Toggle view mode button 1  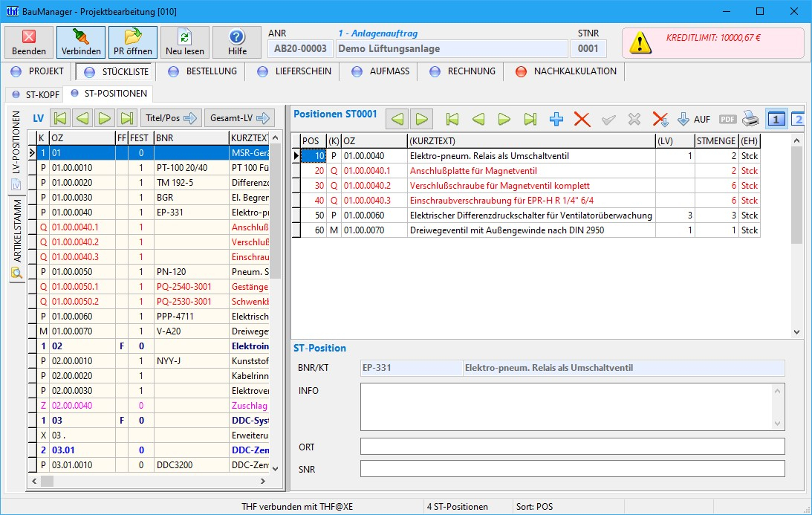tap(776, 119)
